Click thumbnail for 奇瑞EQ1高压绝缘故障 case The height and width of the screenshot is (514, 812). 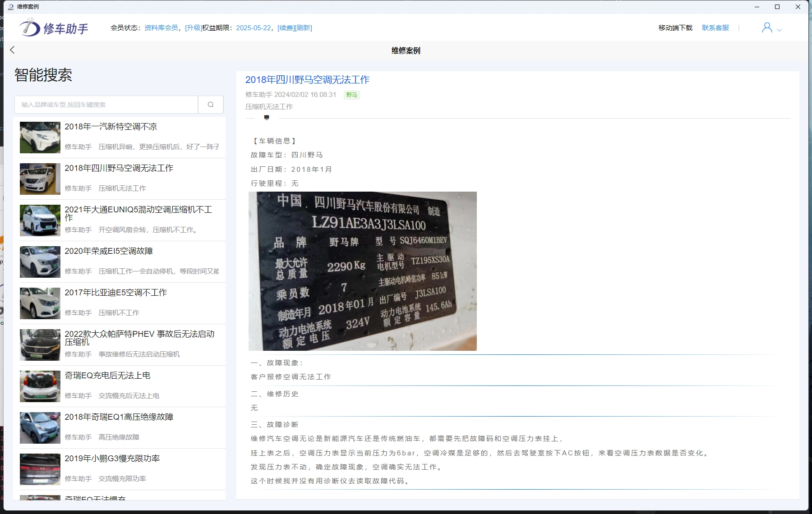pyautogui.click(x=40, y=428)
